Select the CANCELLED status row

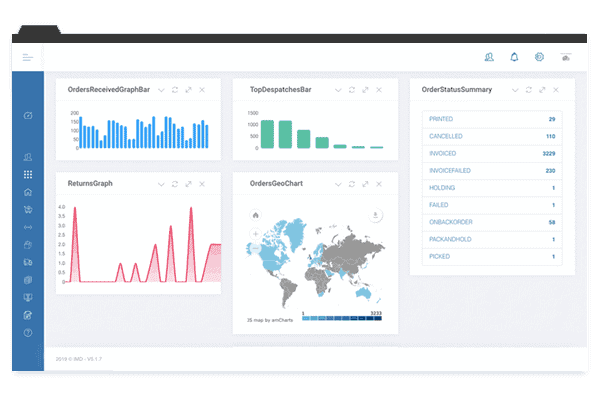(x=492, y=136)
